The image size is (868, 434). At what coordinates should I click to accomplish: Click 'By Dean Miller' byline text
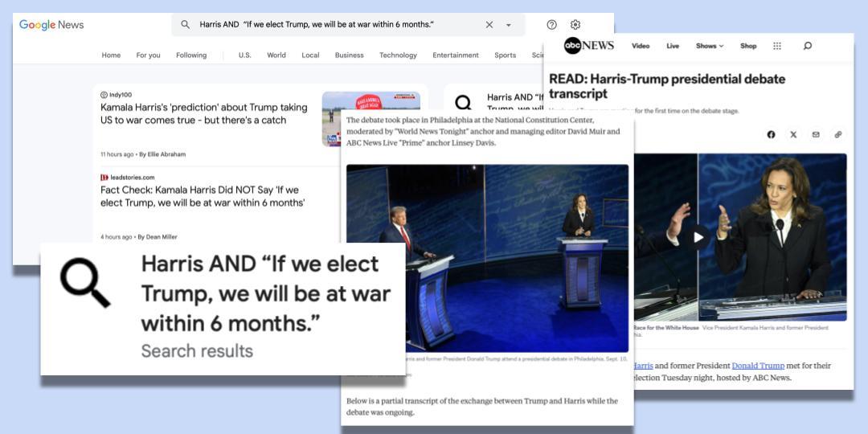(158, 237)
